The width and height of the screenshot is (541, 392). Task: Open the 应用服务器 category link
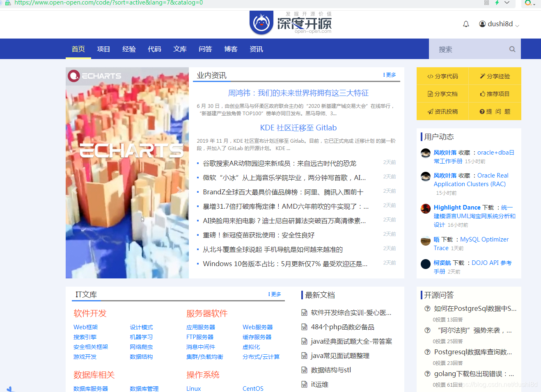pyautogui.click(x=201, y=327)
